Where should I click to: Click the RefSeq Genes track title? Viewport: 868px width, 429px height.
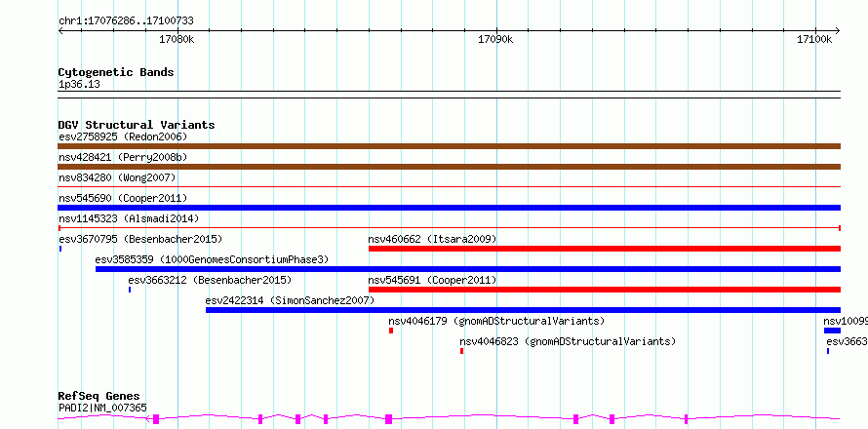pyautogui.click(x=99, y=397)
